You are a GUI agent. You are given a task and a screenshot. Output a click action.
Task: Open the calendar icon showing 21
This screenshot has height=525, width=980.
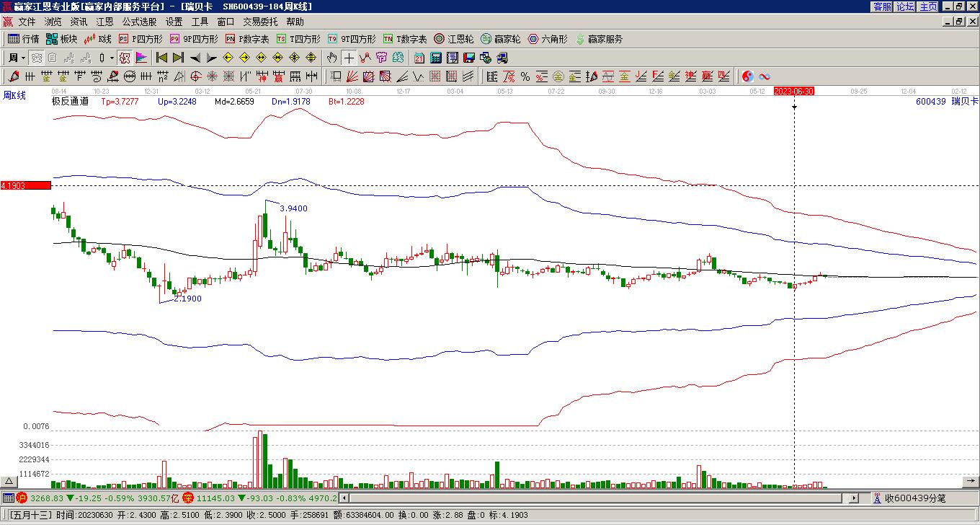(419, 58)
